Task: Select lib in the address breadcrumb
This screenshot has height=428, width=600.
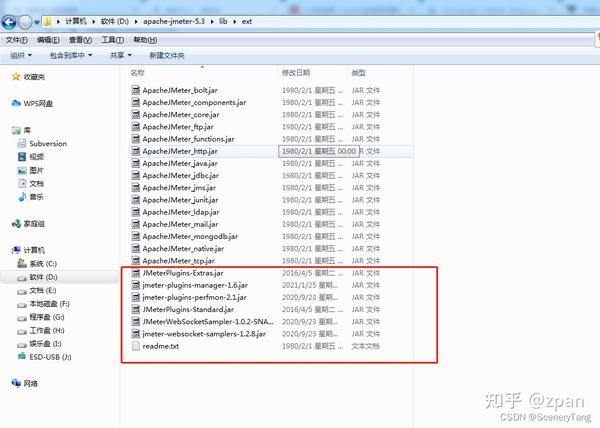Action: click(x=223, y=21)
